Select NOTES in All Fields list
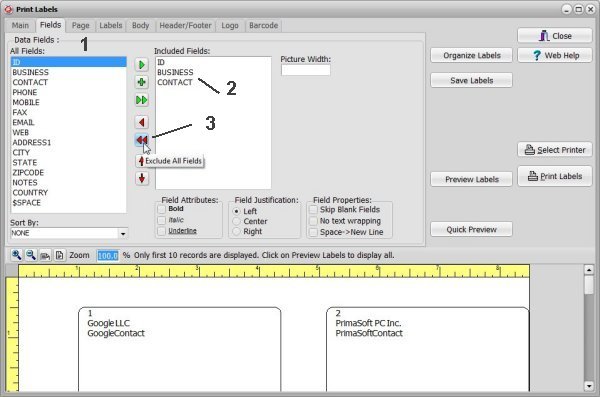 tap(68, 183)
